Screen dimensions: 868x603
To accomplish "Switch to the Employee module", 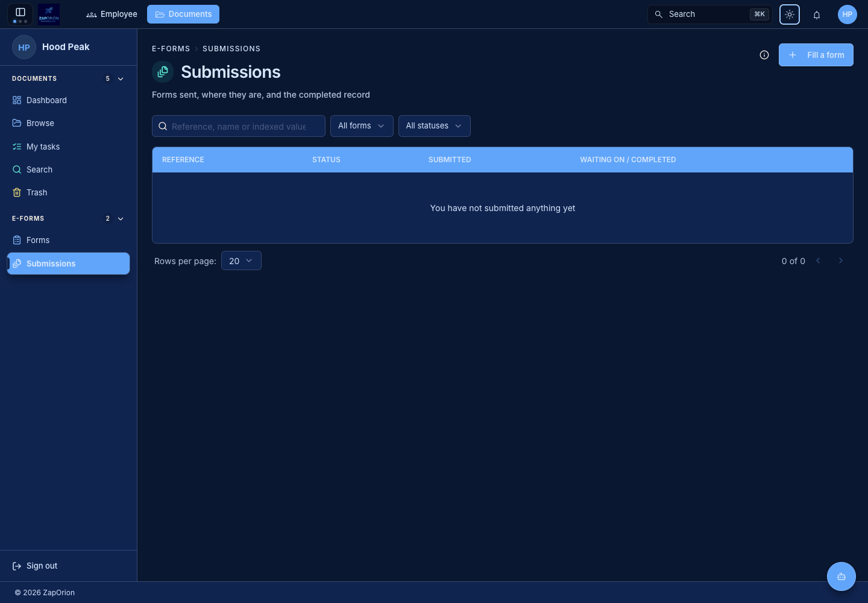I will tap(112, 14).
